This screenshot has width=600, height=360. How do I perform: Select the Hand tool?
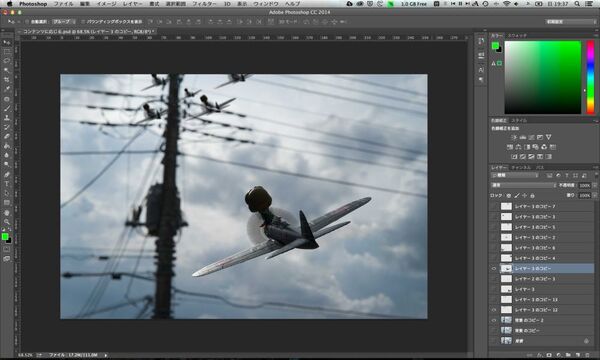click(7, 212)
